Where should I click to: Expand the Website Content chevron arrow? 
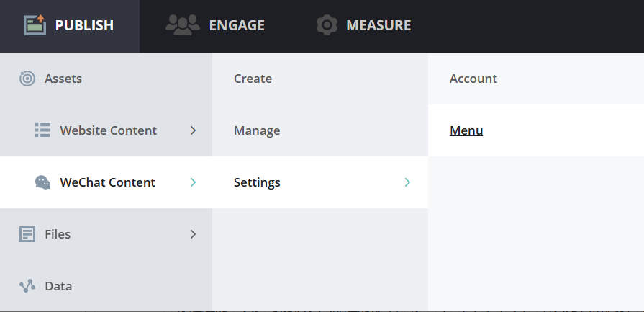[x=193, y=130]
